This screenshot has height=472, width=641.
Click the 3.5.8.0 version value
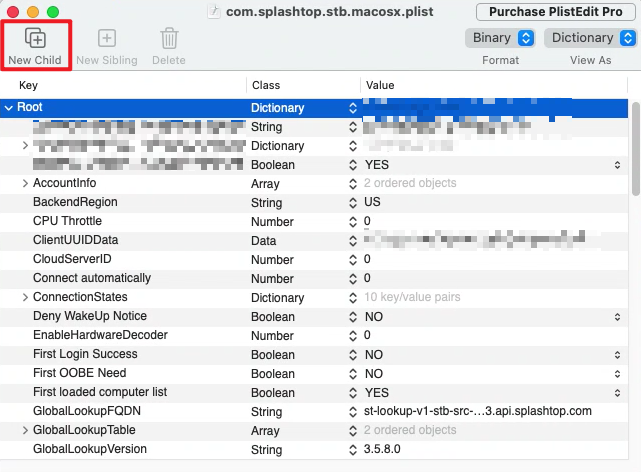382,449
